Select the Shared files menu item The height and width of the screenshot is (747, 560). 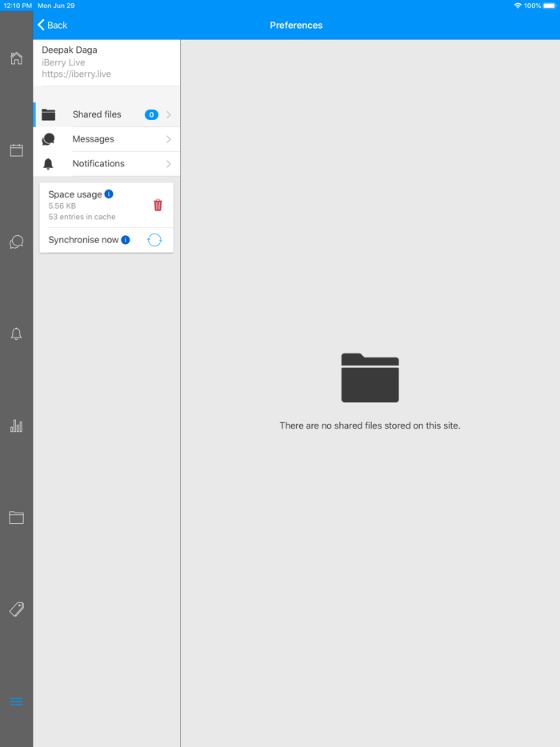pos(96,115)
